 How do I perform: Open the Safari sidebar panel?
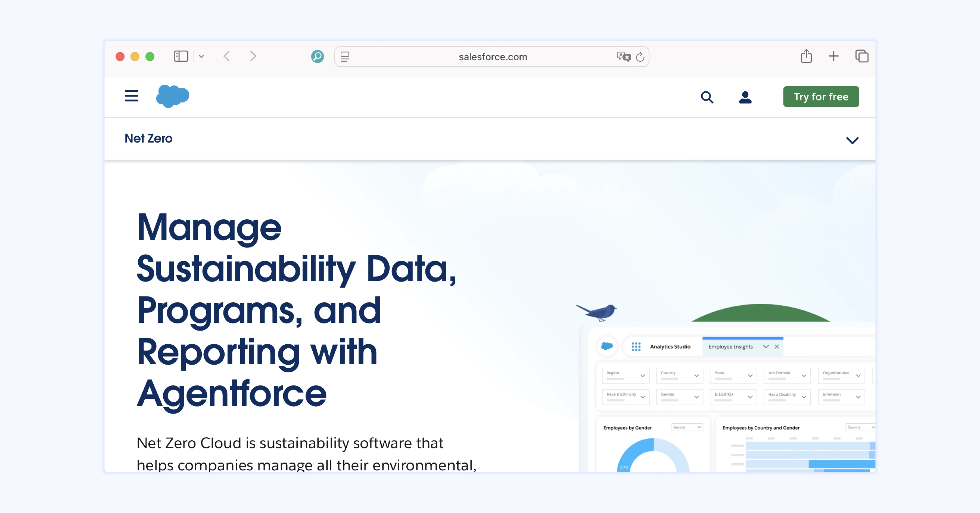click(181, 56)
